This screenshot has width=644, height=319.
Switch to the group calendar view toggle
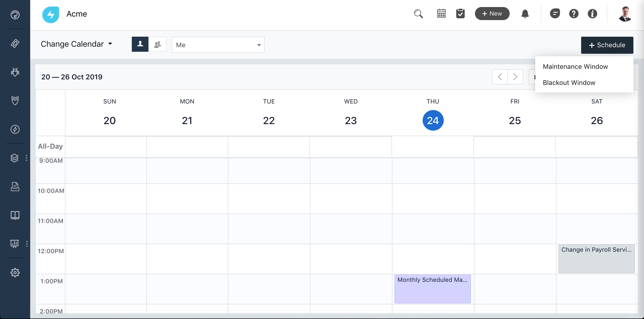157,44
